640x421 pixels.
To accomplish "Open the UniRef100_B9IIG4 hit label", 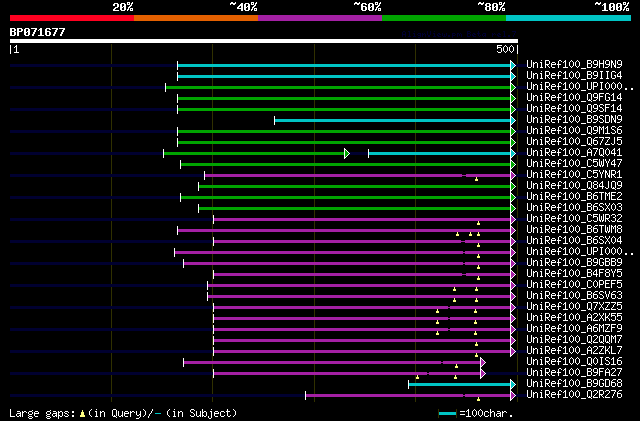I will click(x=574, y=76).
